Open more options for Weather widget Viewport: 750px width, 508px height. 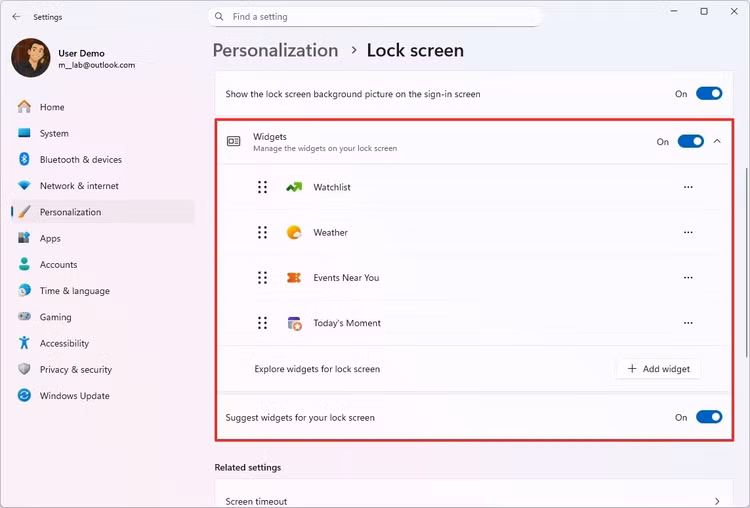tap(688, 232)
